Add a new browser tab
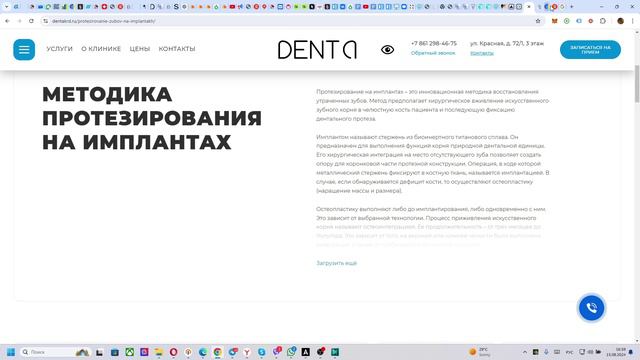The height and width of the screenshot is (360, 640). pos(571,7)
